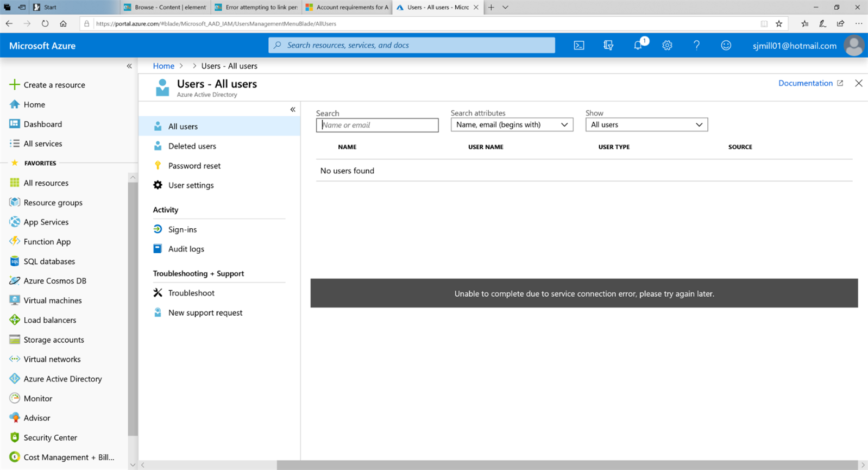
Task: Open the help question mark icon
Action: [x=696, y=46]
